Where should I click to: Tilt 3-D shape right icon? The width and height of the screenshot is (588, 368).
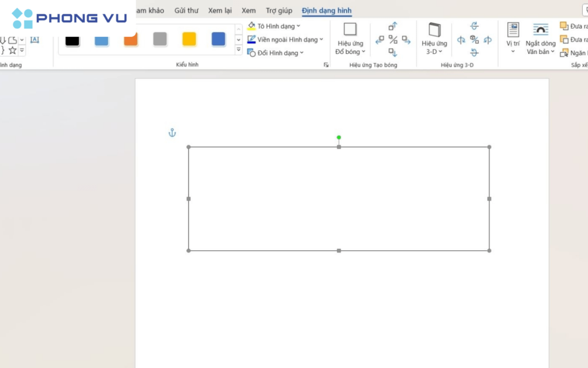click(488, 40)
